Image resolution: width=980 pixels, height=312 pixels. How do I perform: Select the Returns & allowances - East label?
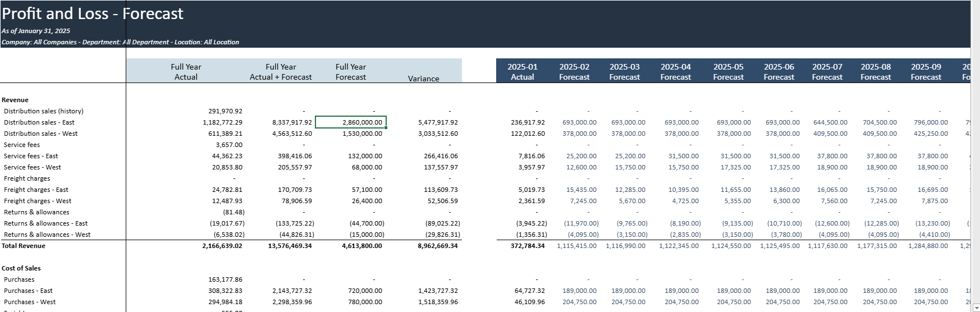(45, 223)
